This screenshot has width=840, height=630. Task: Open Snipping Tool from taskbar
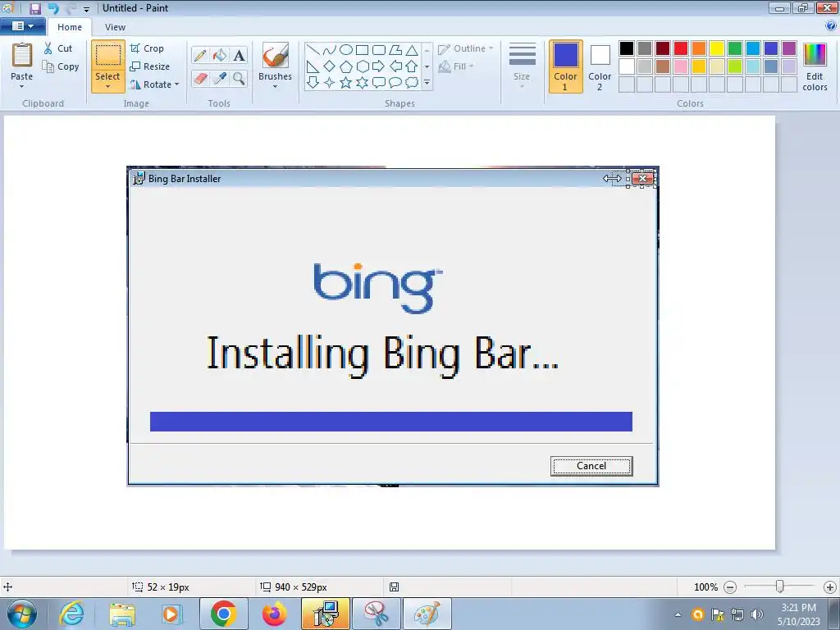click(377, 614)
